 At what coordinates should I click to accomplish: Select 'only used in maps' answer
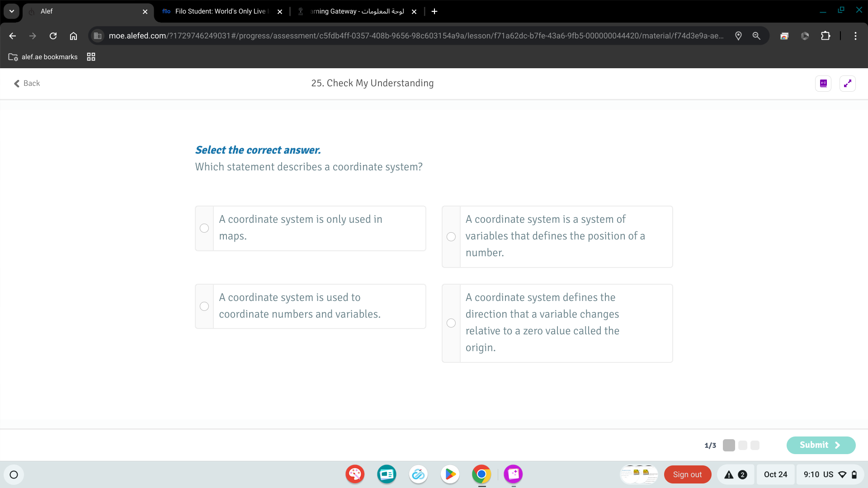204,228
